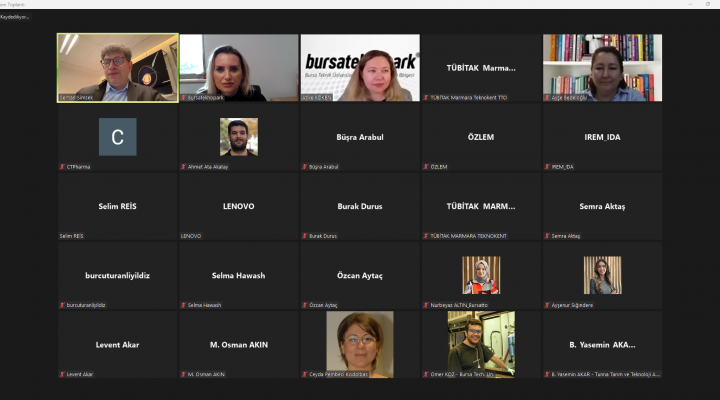Click large centered 'Levent Akar' name
Image resolution: width=720 pixels, height=400 pixels.
coord(118,344)
